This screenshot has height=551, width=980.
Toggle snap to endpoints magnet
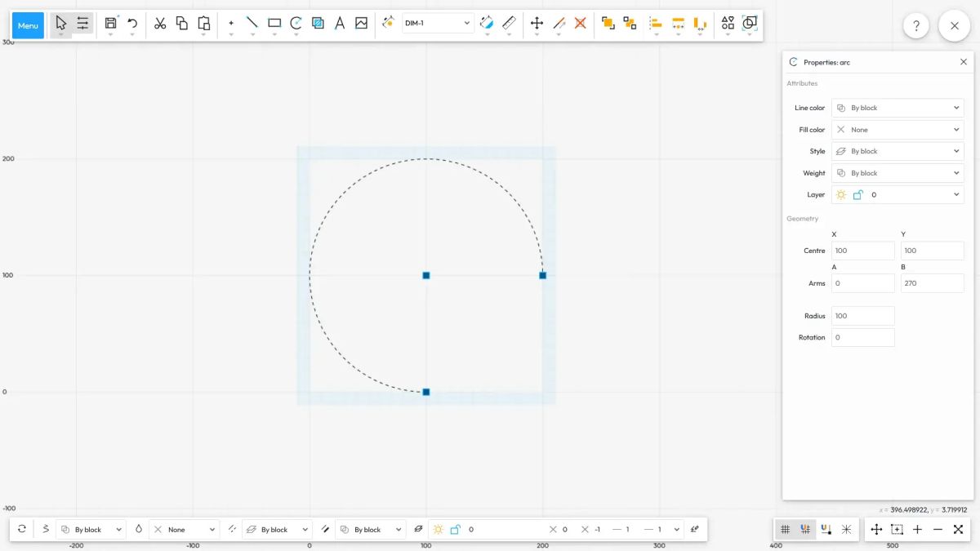click(x=826, y=529)
